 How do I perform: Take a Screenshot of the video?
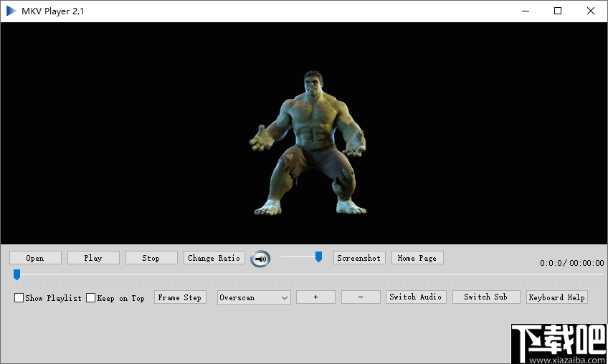tap(359, 258)
